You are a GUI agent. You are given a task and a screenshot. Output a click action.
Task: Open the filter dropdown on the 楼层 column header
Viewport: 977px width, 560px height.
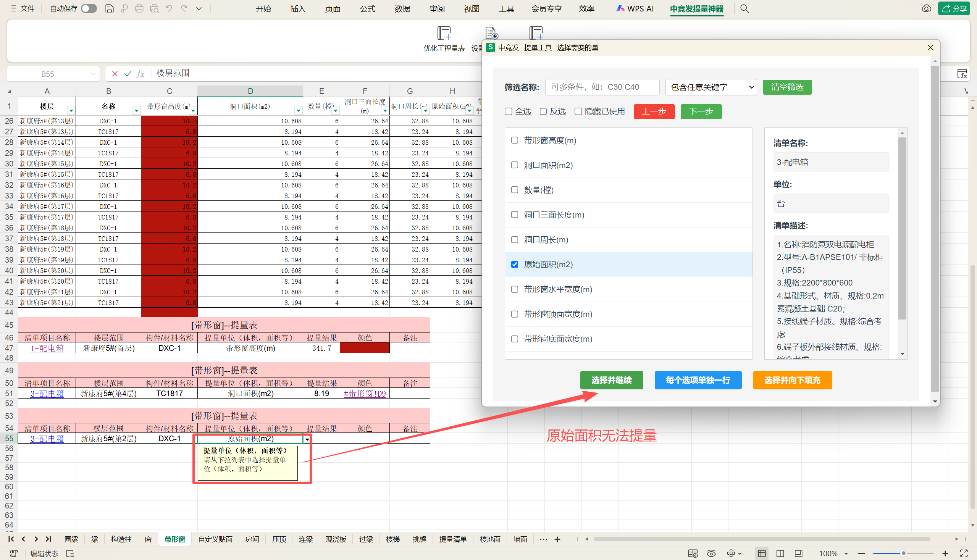coord(71,111)
